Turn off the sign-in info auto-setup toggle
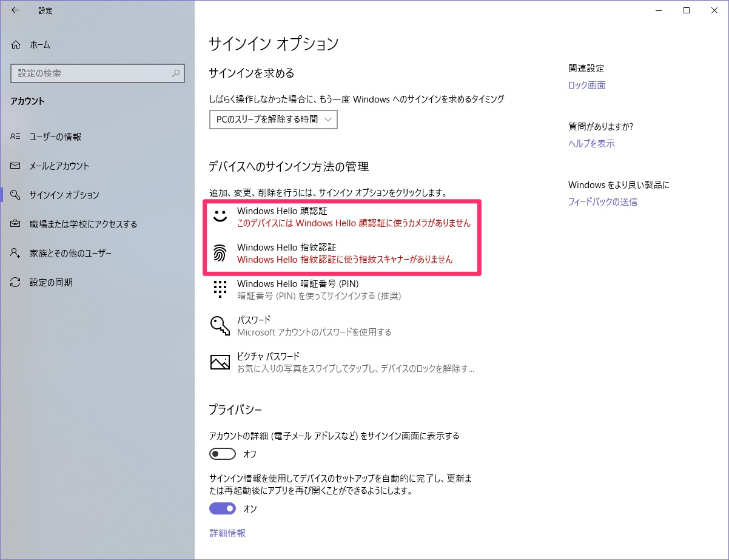This screenshot has height=560, width=729. point(222,508)
